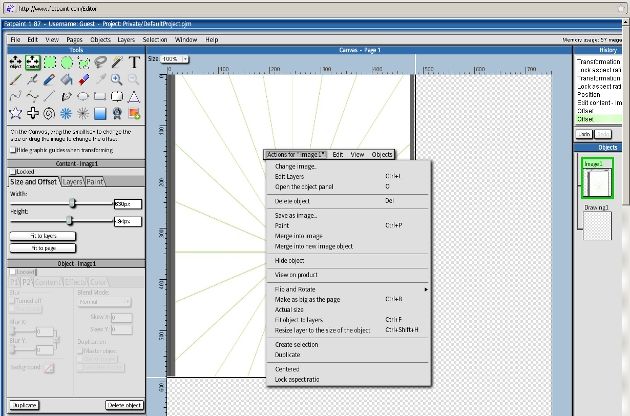The height and width of the screenshot is (416, 630).
Task: Click the Background color swatch
Action: click(x=49, y=367)
